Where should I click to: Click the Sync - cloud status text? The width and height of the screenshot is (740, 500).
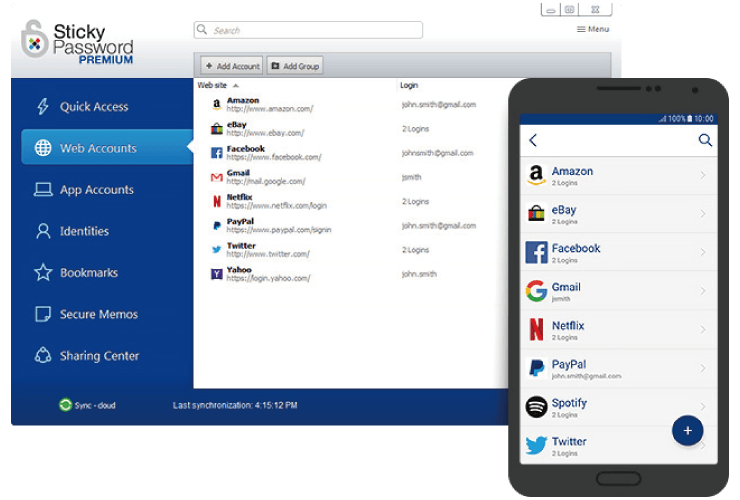[95, 406]
